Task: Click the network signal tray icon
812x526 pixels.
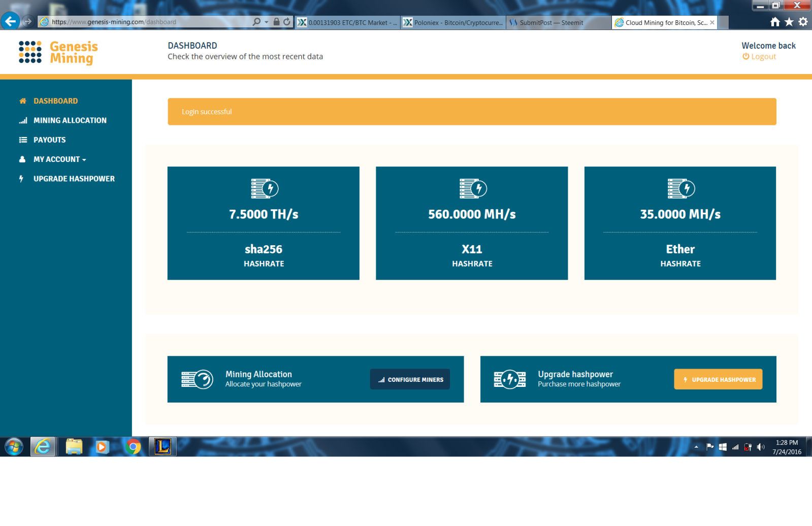Action: [x=735, y=447]
